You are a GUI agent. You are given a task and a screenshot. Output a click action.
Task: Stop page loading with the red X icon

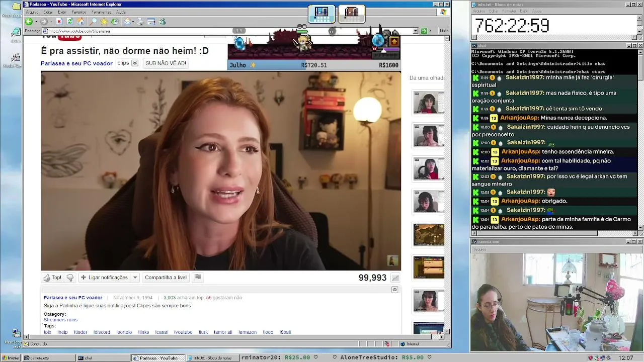(59, 22)
